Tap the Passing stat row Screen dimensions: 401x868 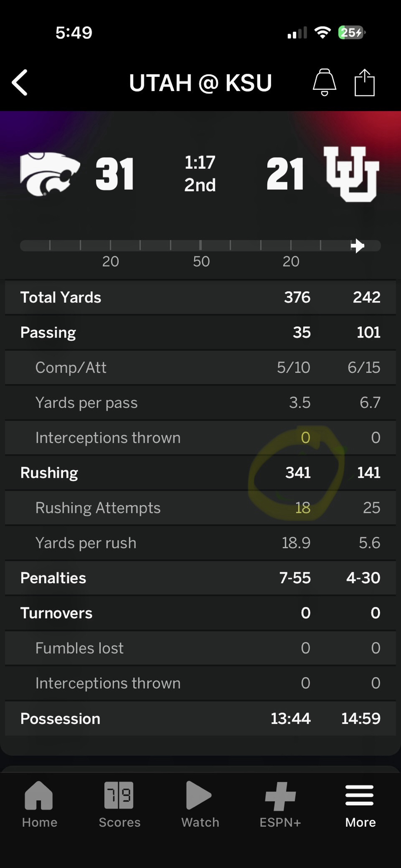click(200, 332)
